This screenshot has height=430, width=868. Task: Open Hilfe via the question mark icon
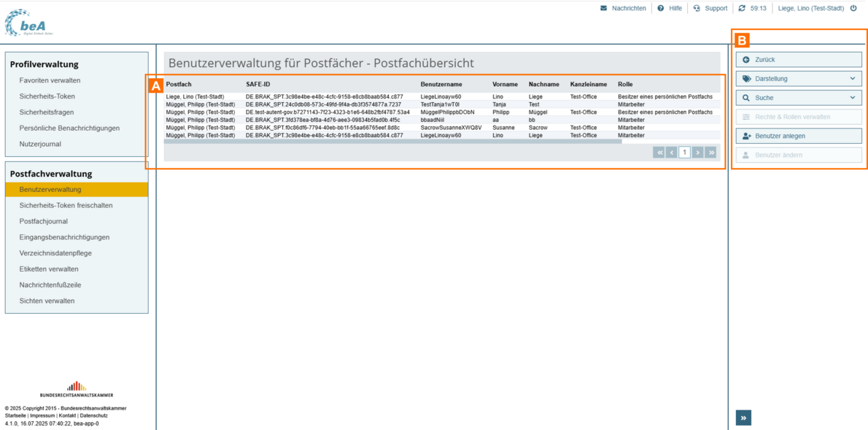coord(661,9)
